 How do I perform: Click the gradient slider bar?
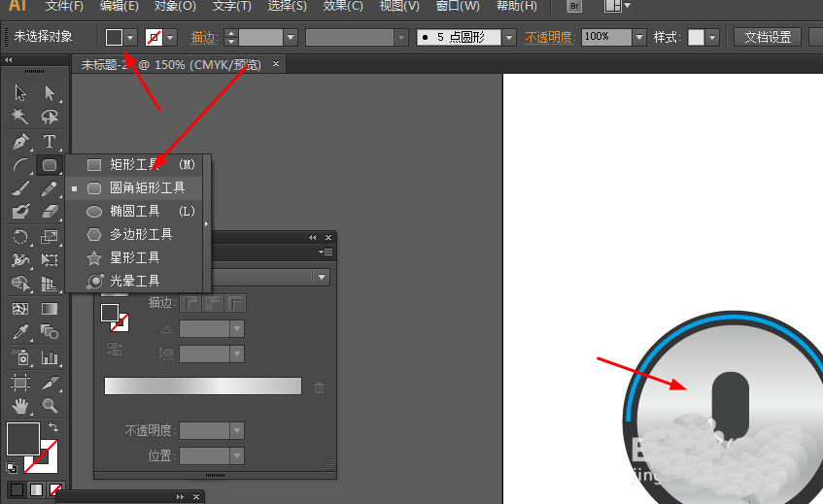(203, 386)
